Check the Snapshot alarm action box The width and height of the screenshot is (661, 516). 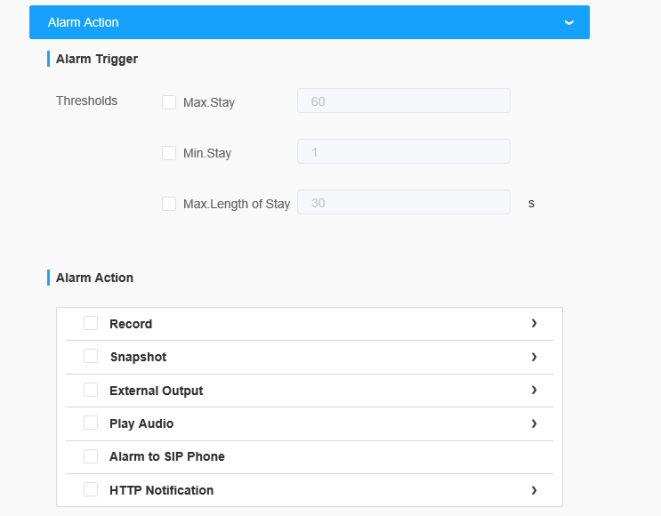(x=91, y=357)
